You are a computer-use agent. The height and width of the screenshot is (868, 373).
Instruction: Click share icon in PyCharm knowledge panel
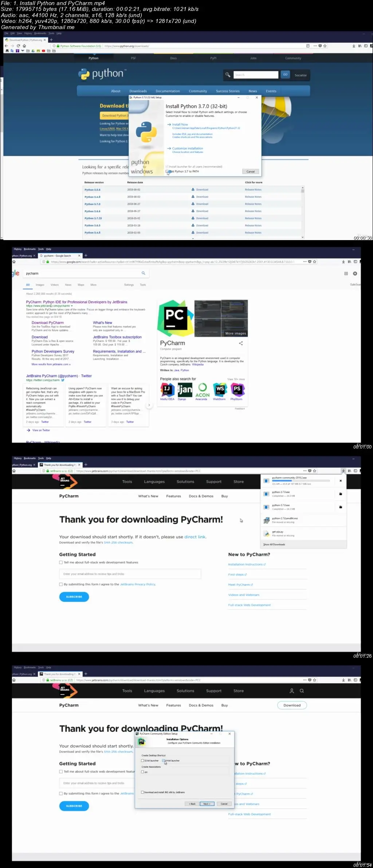pyautogui.click(x=241, y=343)
